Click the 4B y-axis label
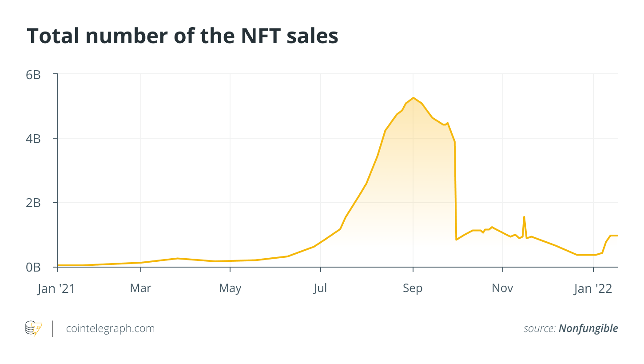644x364 pixels. coord(33,139)
